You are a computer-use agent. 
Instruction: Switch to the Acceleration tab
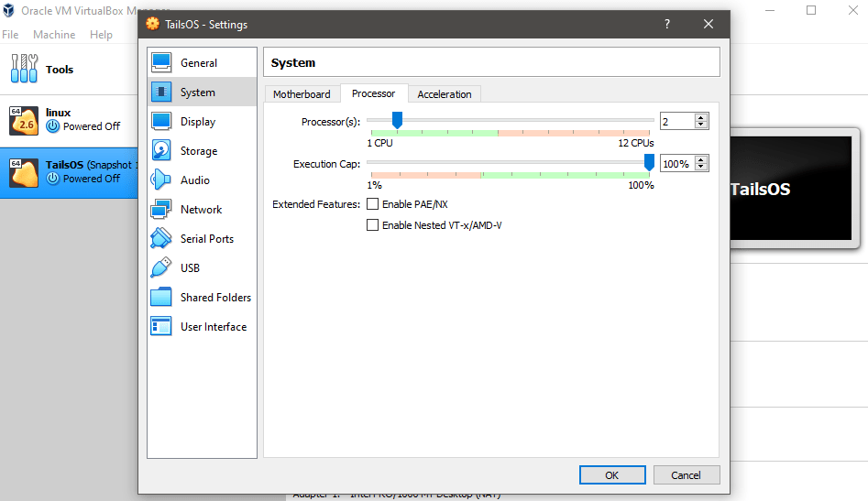[x=445, y=94]
